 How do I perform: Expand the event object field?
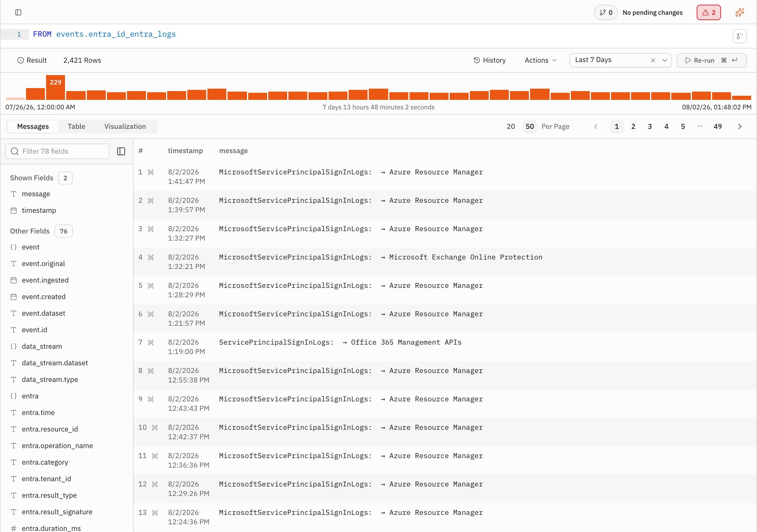point(30,247)
